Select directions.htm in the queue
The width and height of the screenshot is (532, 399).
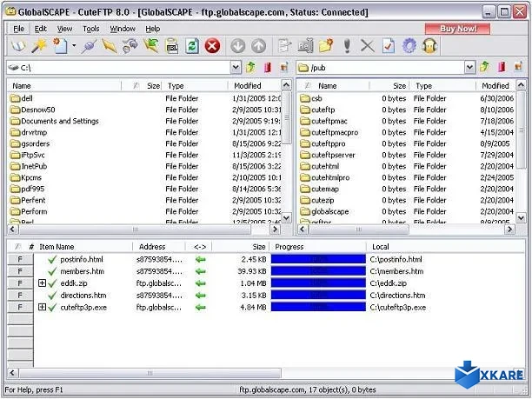coord(83,296)
